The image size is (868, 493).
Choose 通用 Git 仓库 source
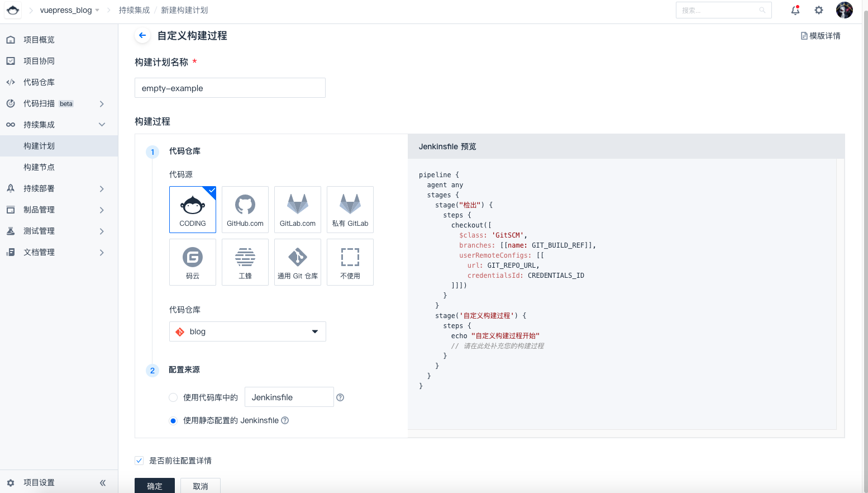297,262
